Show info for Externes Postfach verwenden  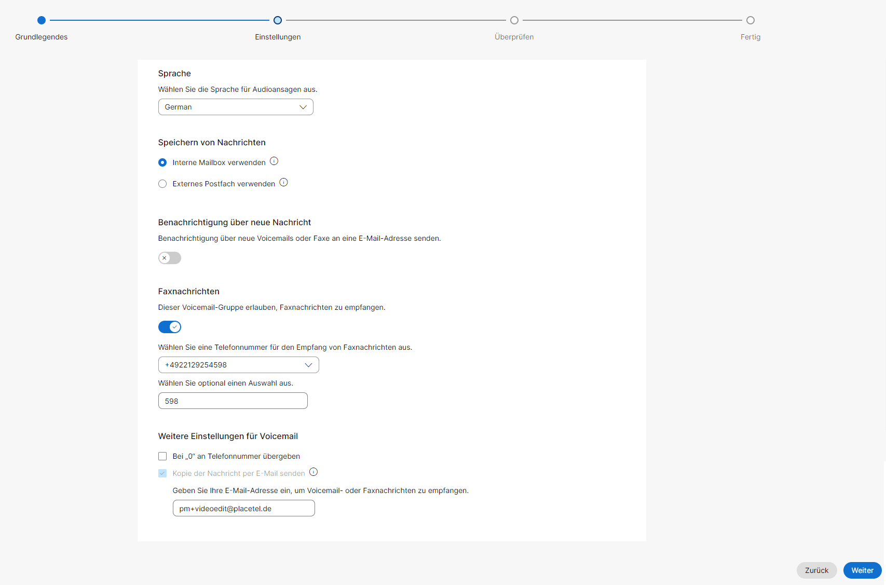(283, 183)
